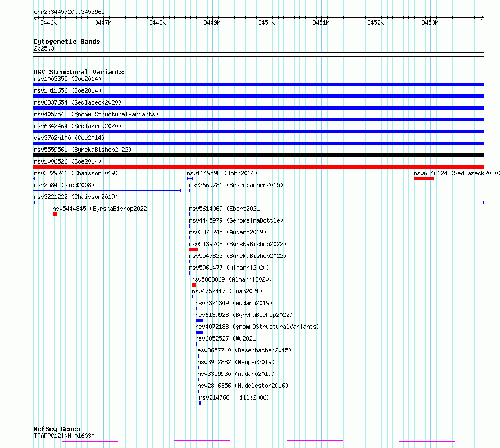Screen dimensions: 500x448
Task: Click the 3449k ruler tick label
Action: coord(212,22)
